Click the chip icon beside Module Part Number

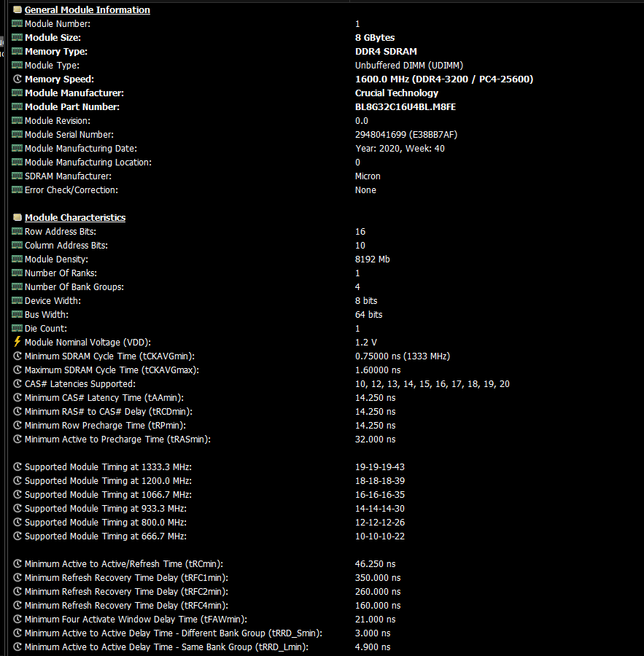(18, 106)
